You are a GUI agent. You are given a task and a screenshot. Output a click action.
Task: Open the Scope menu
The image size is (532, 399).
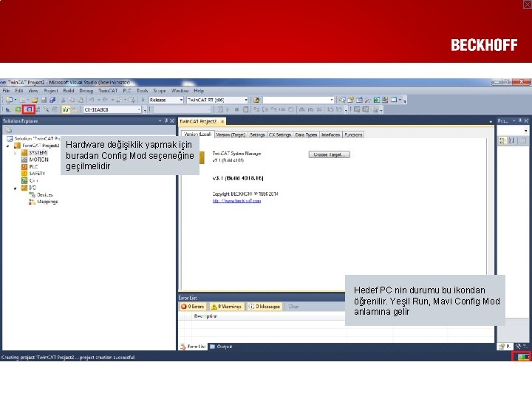click(159, 91)
